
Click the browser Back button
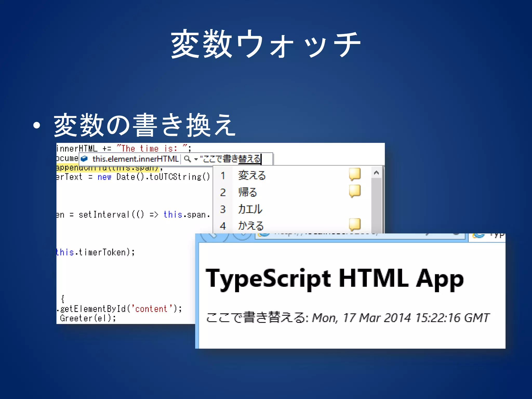[x=214, y=236]
